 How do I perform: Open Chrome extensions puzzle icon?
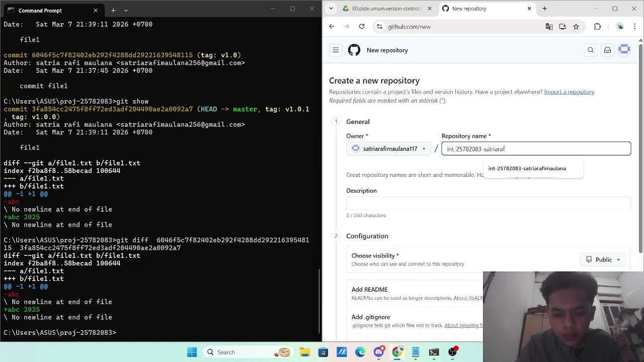[x=597, y=27]
